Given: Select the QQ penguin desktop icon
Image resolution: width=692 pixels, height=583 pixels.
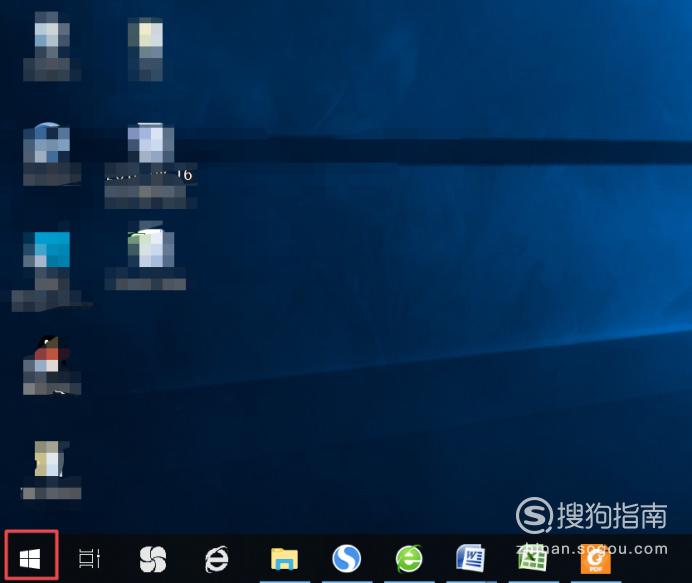Looking at the screenshot, I should tap(52, 365).
